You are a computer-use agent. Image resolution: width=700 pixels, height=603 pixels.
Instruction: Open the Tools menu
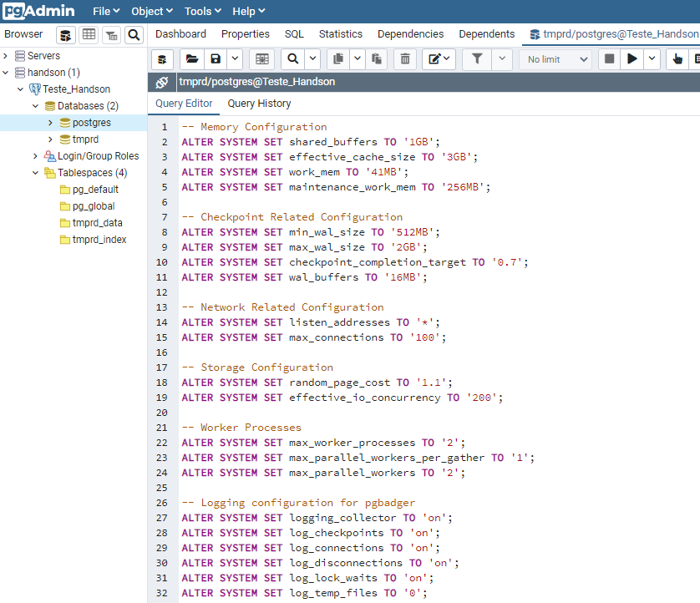pyautogui.click(x=203, y=11)
